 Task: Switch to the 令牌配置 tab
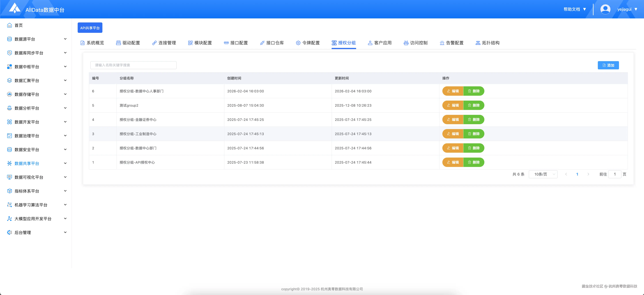point(308,43)
